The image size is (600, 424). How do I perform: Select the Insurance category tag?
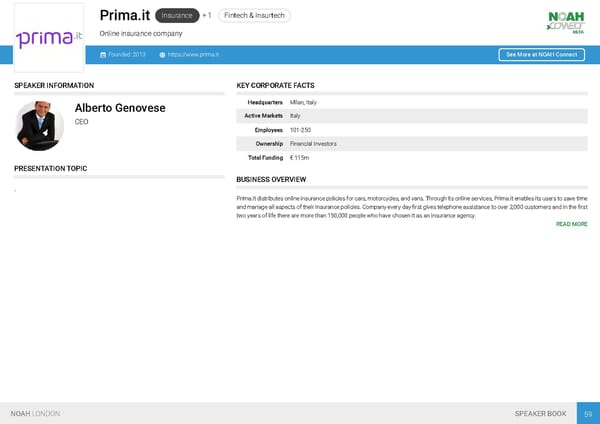177,16
